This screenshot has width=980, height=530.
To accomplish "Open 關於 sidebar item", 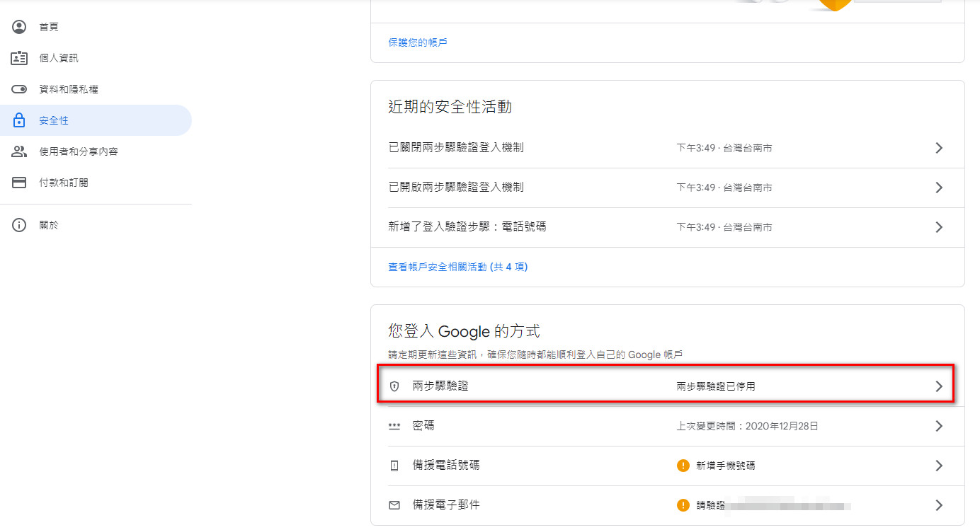I will [x=96, y=225].
